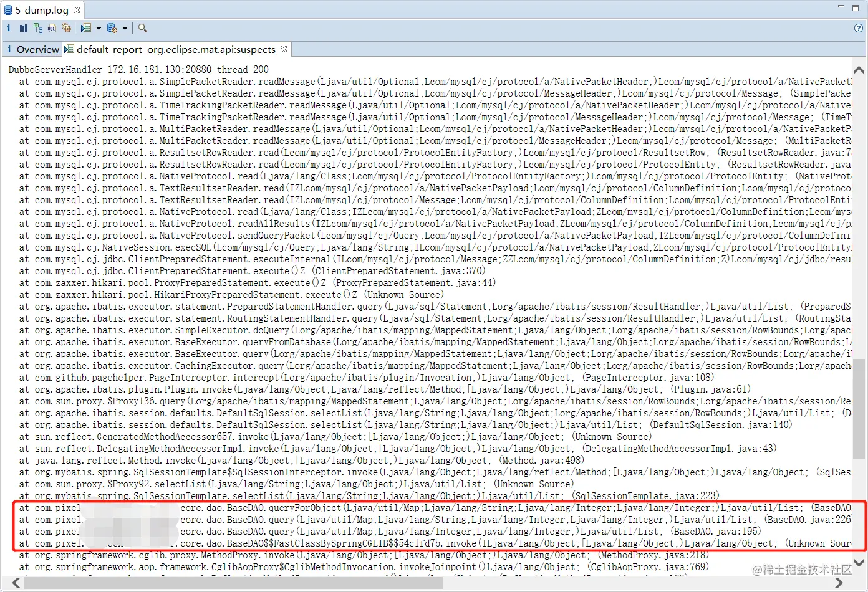This screenshot has height=592, width=868.
Task: Click the horizontal scrollbar right arrow
Action: point(839,583)
